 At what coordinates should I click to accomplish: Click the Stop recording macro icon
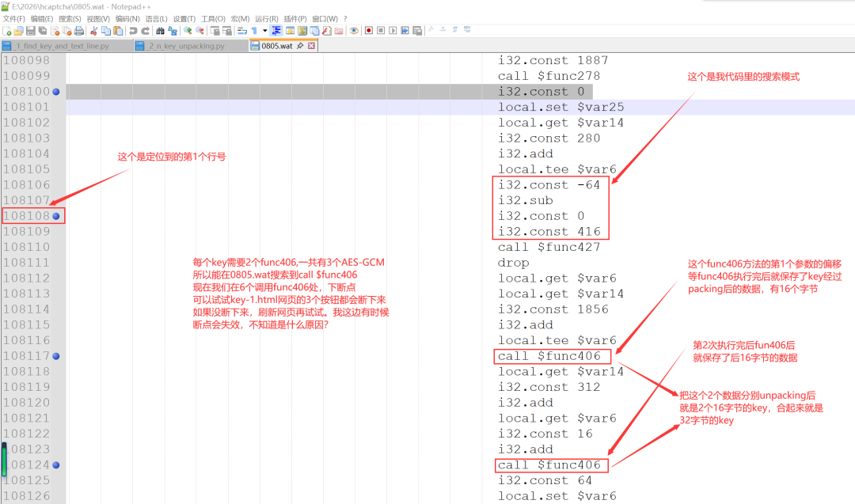click(381, 31)
